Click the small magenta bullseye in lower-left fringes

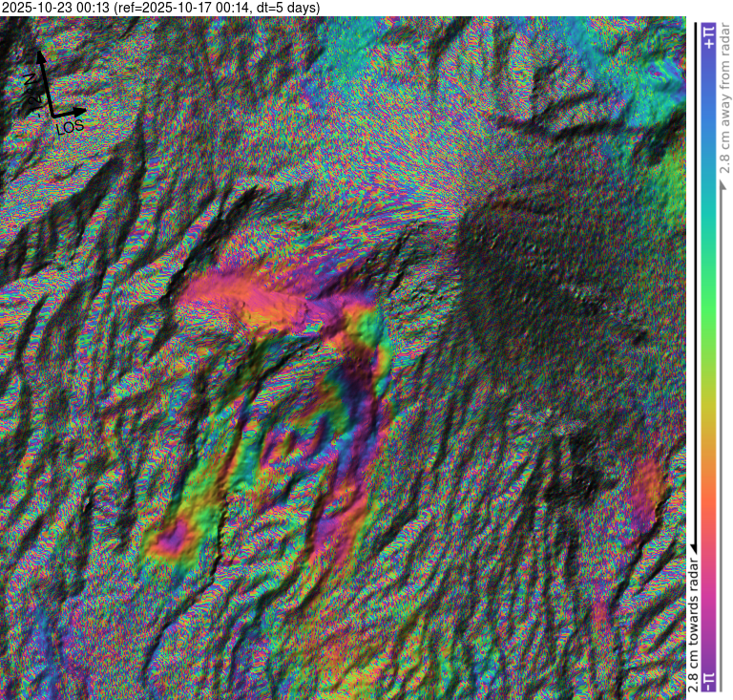170,541
